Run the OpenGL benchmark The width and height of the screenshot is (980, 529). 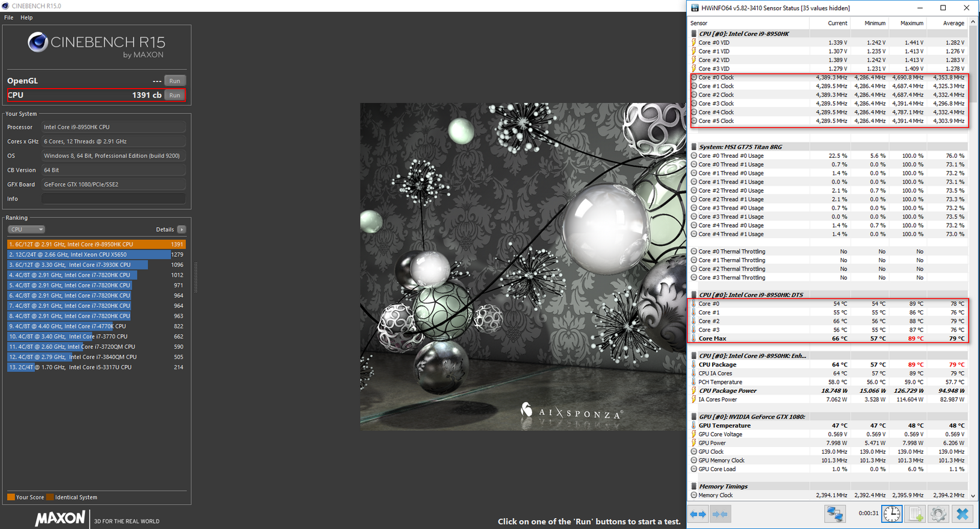[175, 81]
